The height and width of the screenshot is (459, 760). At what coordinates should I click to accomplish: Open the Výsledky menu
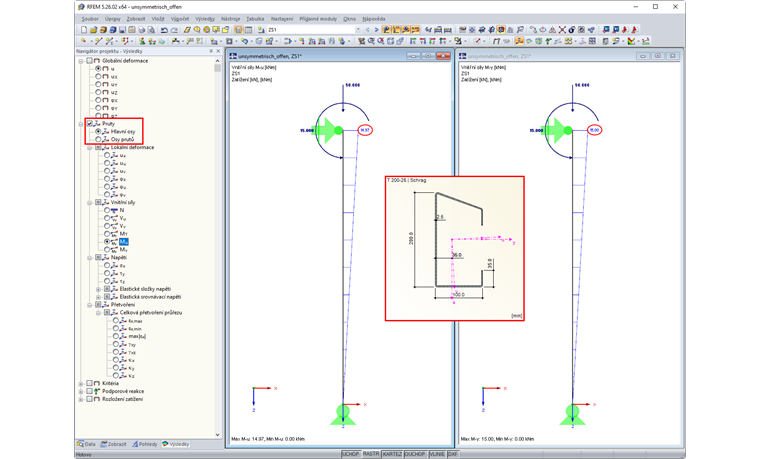tap(205, 19)
